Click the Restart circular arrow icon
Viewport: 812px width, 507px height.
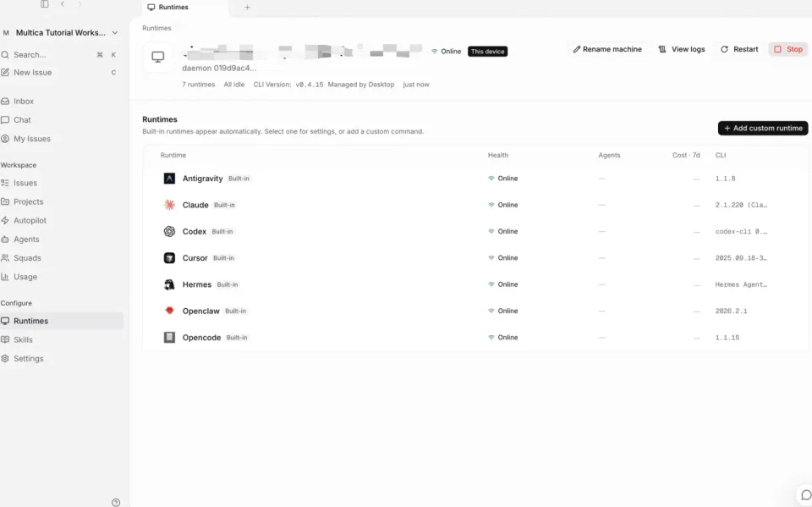coord(725,49)
